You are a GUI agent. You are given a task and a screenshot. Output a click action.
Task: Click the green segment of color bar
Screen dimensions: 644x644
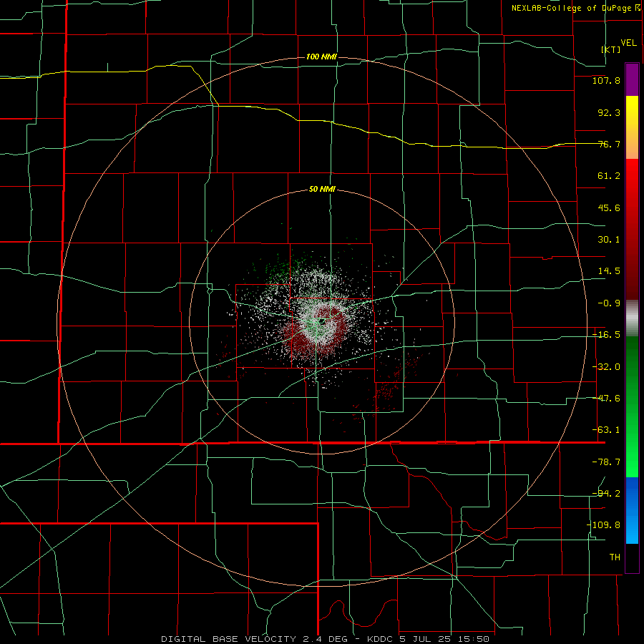coord(632,406)
